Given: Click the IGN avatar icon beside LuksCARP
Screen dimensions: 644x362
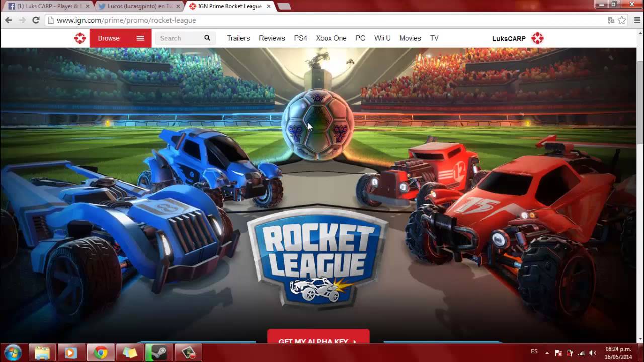Looking at the screenshot, I should [x=538, y=38].
